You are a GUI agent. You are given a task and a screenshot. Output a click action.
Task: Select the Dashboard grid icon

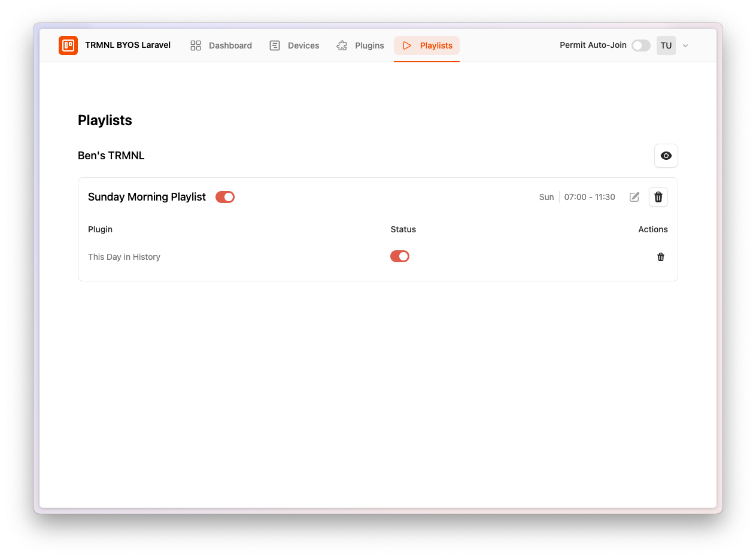195,45
